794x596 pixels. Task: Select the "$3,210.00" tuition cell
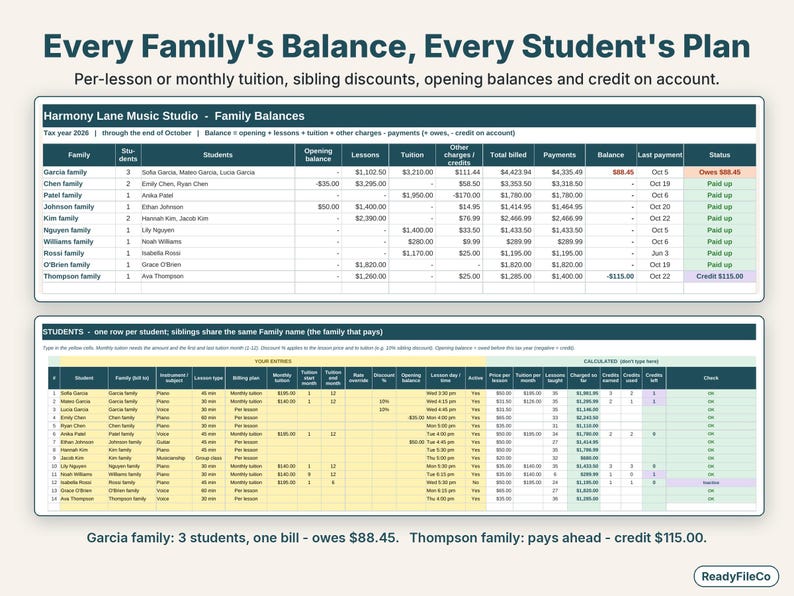[412, 172]
